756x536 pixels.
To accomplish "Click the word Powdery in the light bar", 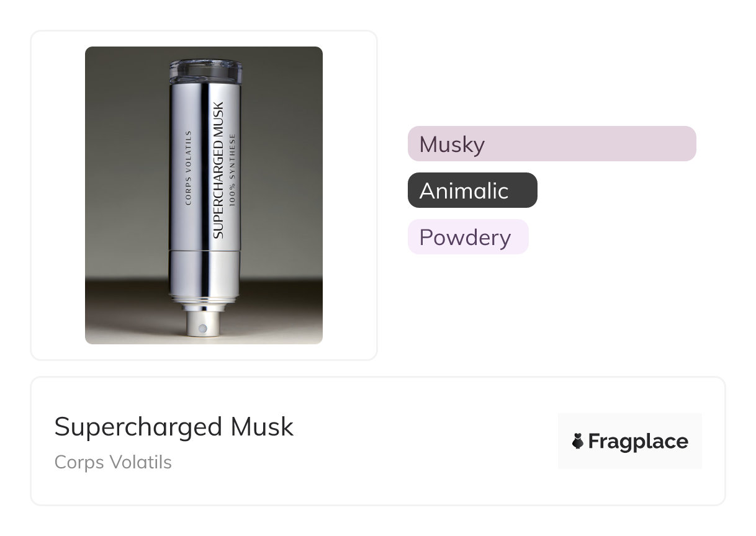I will (465, 238).
